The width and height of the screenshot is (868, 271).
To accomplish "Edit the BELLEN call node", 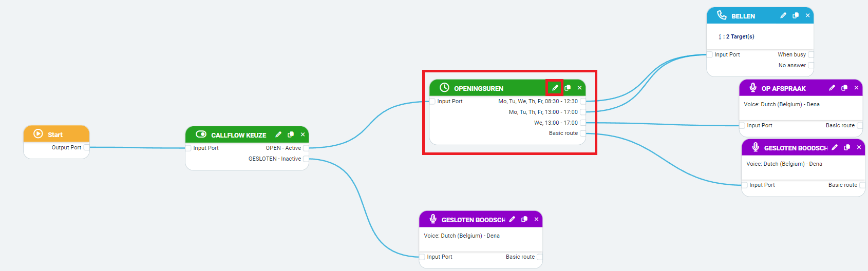I will [x=783, y=15].
